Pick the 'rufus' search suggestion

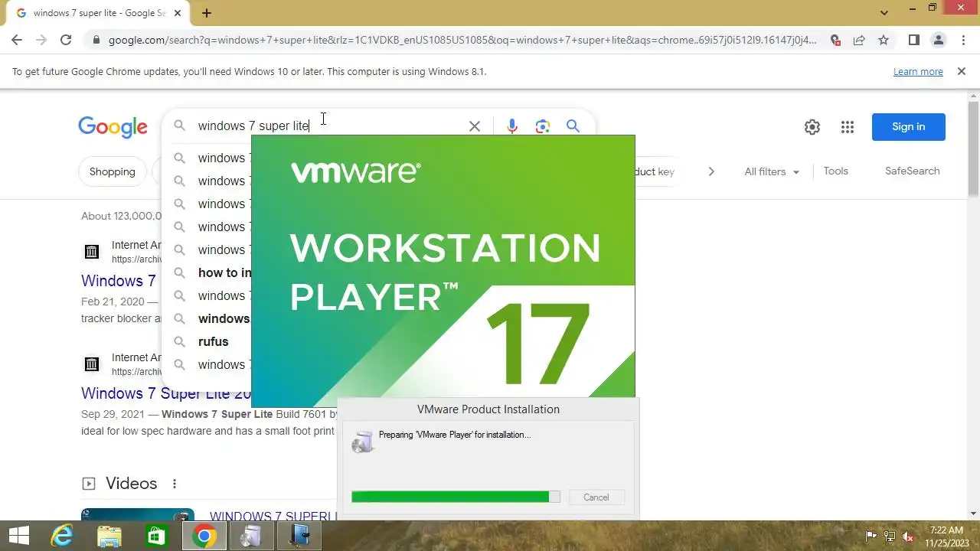[213, 341]
